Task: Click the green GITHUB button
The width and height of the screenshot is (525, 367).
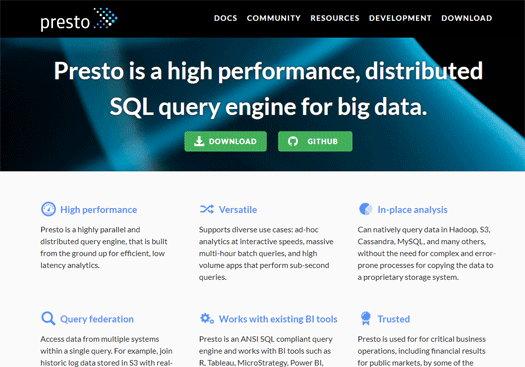Action: (x=315, y=141)
